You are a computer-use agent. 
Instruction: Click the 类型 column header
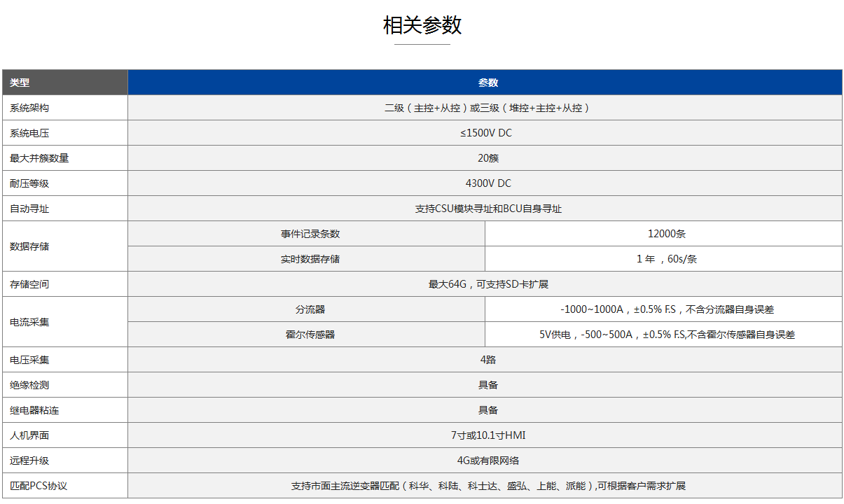click(20, 83)
